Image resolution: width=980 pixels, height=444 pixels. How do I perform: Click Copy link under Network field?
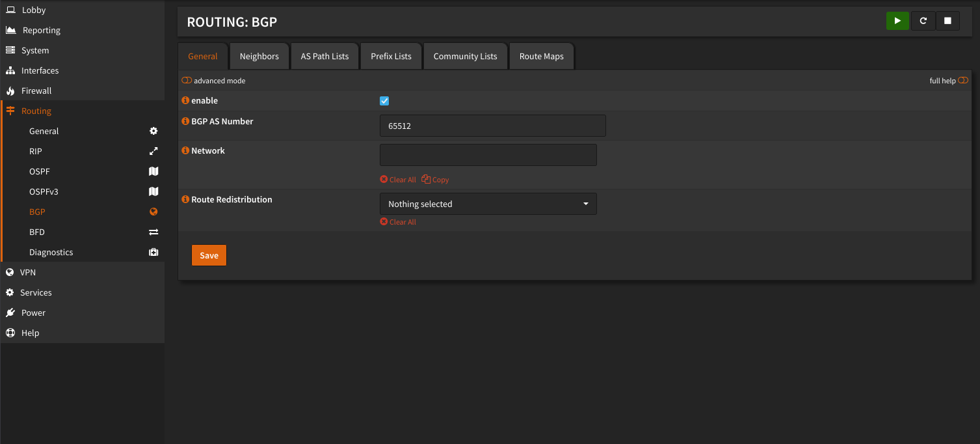(x=436, y=180)
